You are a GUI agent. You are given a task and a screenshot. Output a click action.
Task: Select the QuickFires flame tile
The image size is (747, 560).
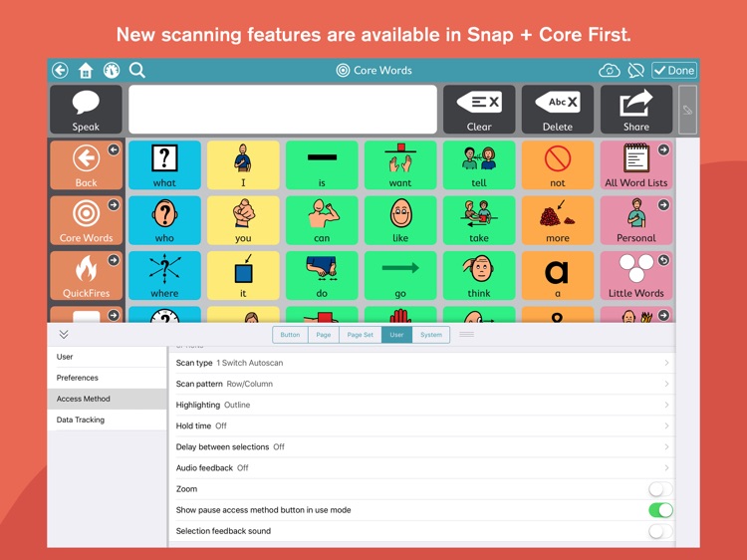tap(86, 276)
